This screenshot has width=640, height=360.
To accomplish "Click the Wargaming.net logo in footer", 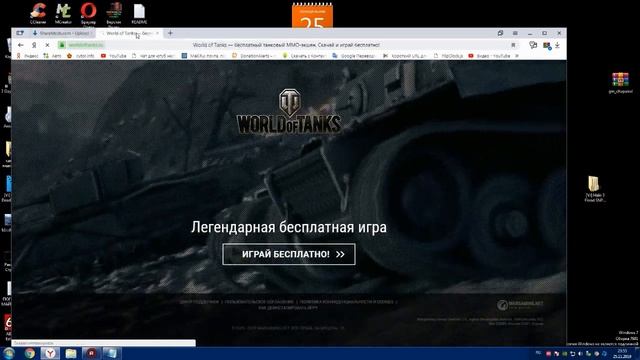I will (x=520, y=305).
